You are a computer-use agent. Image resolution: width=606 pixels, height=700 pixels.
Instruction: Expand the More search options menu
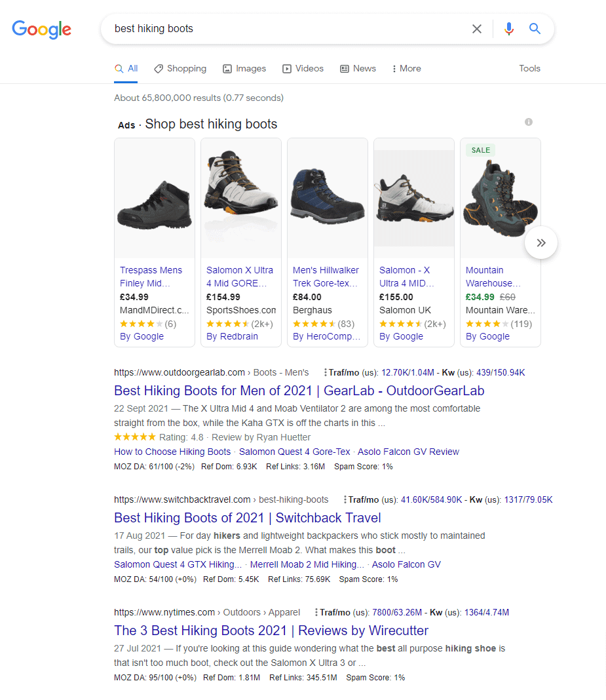(407, 68)
